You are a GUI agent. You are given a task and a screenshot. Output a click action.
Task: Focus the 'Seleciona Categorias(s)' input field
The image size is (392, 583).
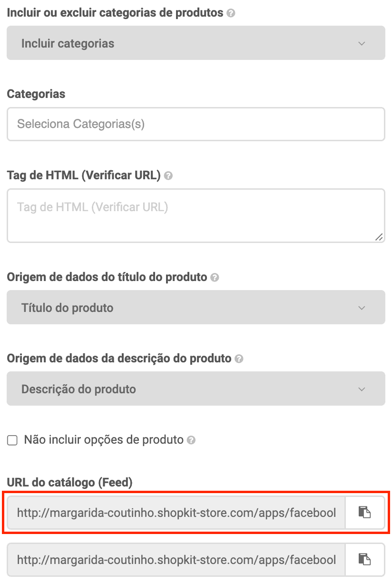point(196,124)
